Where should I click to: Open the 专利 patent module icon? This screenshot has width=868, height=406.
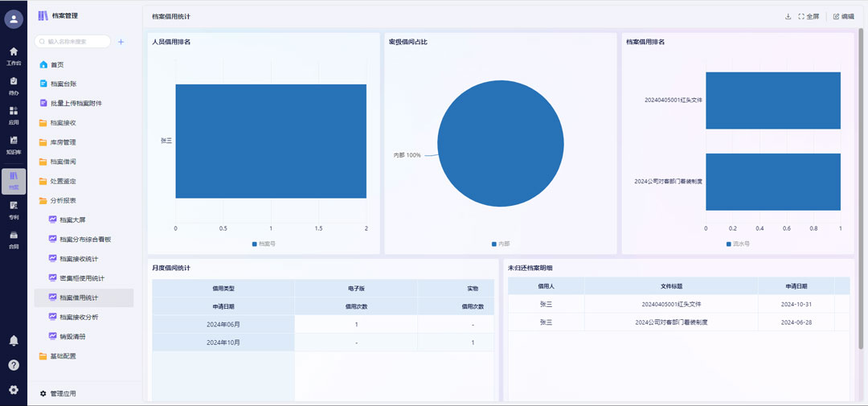[x=14, y=210]
